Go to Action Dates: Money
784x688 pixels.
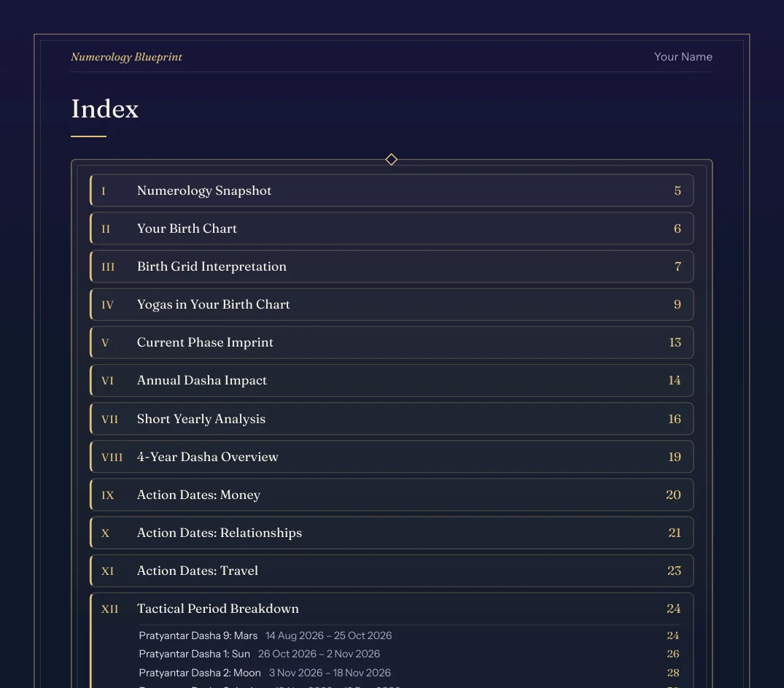392,495
